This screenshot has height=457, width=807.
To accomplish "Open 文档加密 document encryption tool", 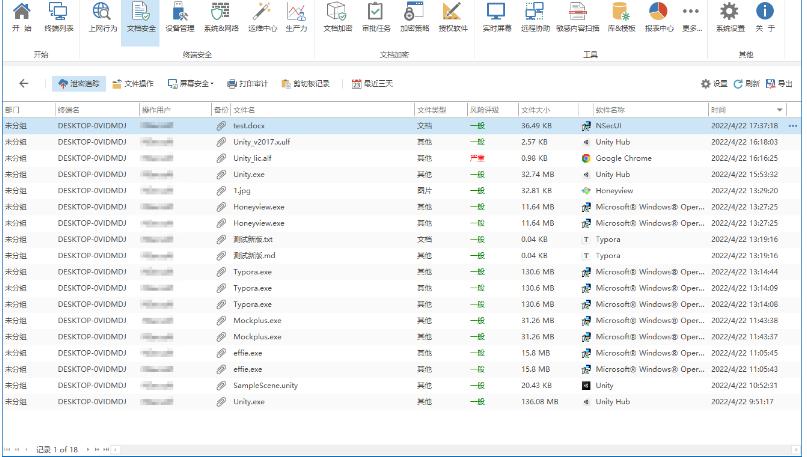I will (x=338, y=17).
